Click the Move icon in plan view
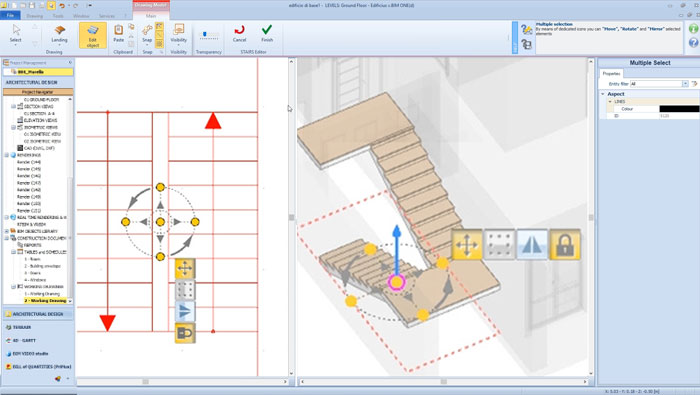700x395 pixels. click(185, 268)
